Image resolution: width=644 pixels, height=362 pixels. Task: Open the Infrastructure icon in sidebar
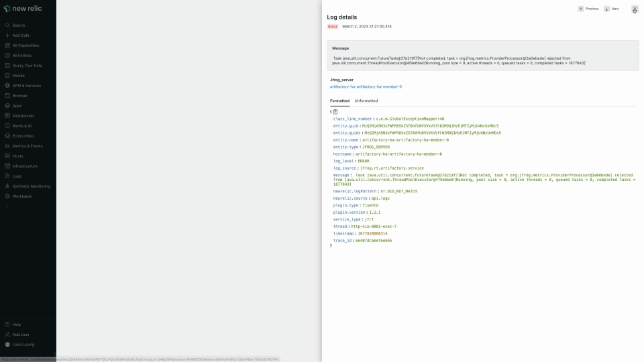7,166
